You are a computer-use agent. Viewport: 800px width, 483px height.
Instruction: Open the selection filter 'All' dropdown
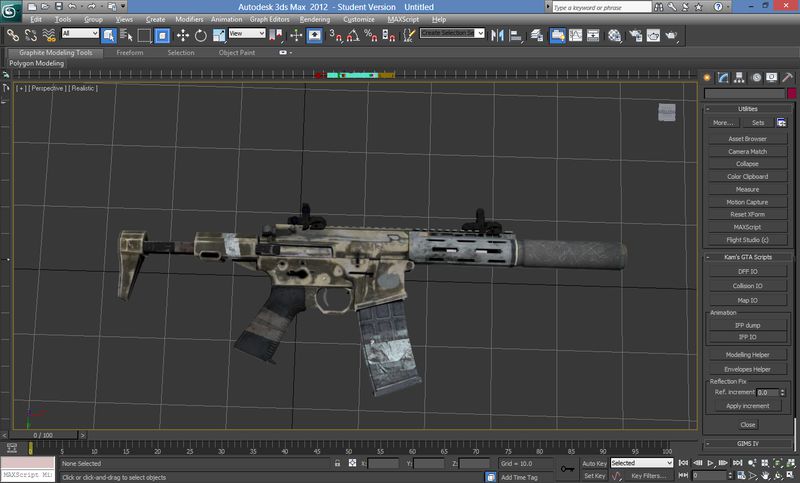(x=80, y=34)
